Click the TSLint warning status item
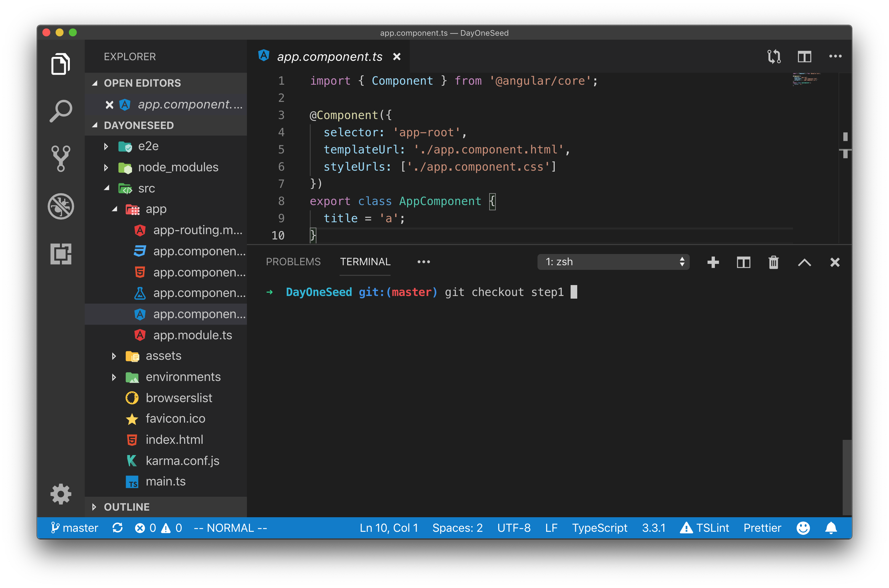Image resolution: width=889 pixels, height=588 pixels. (x=704, y=528)
